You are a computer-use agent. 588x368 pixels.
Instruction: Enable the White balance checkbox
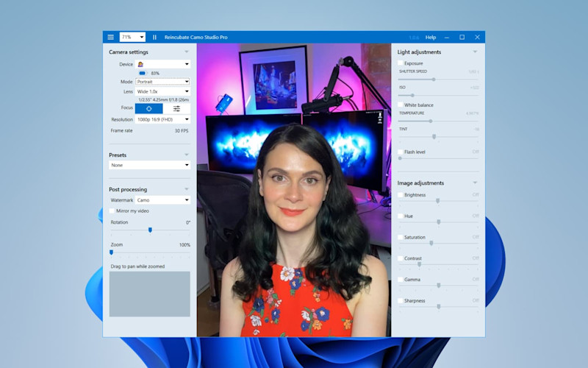pos(401,105)
